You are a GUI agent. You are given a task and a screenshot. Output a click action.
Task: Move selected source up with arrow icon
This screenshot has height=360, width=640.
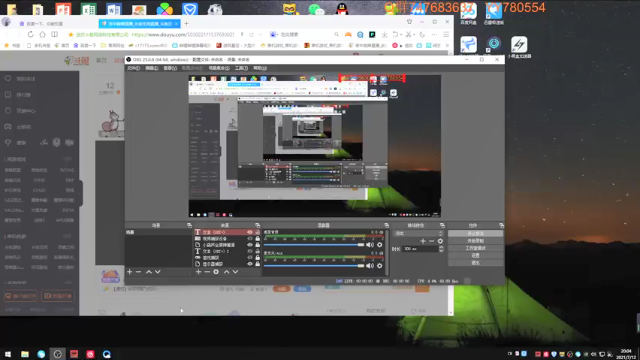coord(227,272)
